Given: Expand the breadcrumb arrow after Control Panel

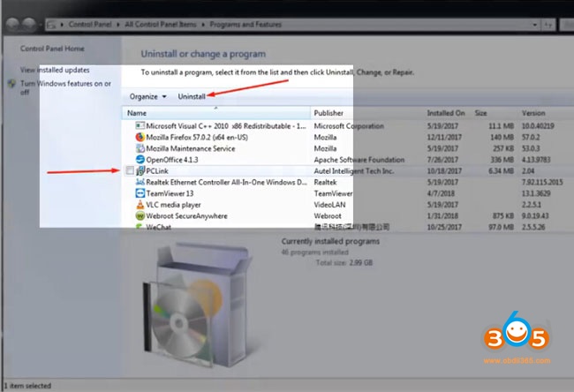Looking at the screenshot, I should 117,25.
